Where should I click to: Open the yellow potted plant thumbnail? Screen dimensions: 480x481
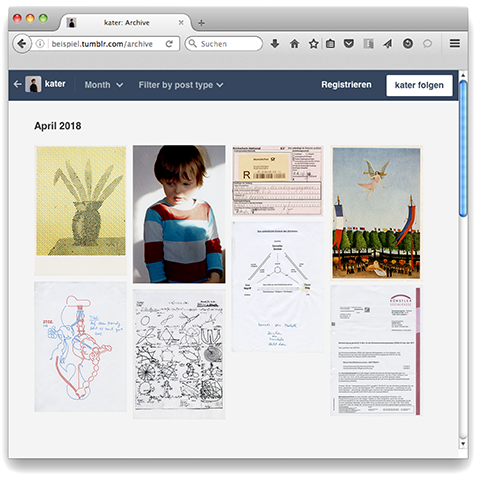coord(81,211)
